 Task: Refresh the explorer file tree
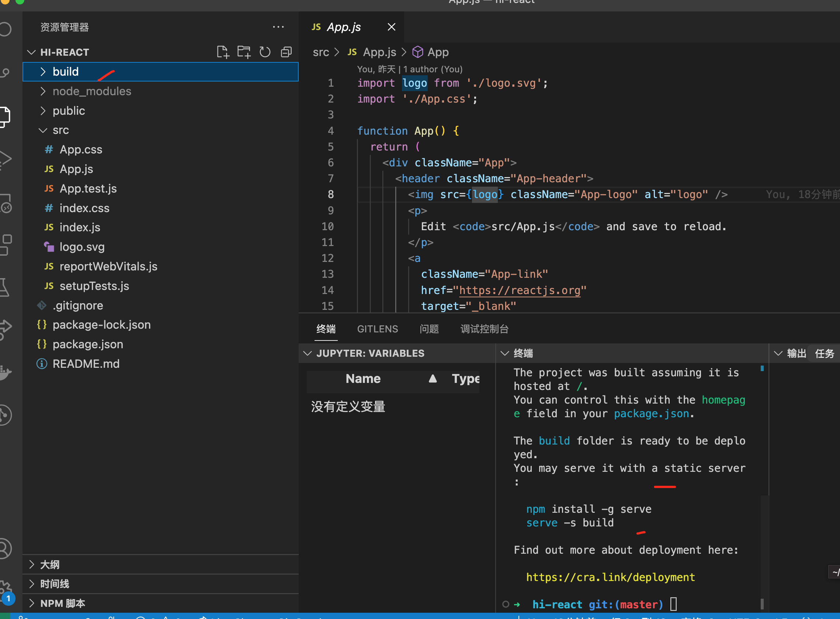pos(265,52)
